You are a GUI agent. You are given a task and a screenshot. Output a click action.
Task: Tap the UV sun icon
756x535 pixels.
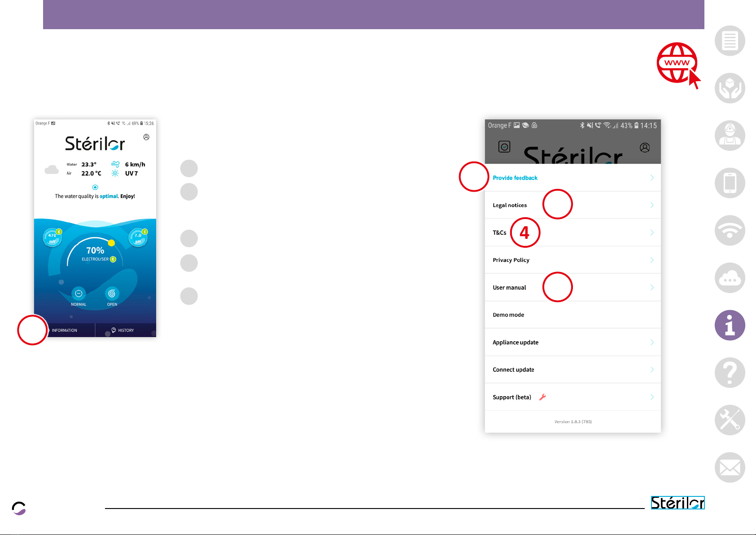tap(115, 173)
